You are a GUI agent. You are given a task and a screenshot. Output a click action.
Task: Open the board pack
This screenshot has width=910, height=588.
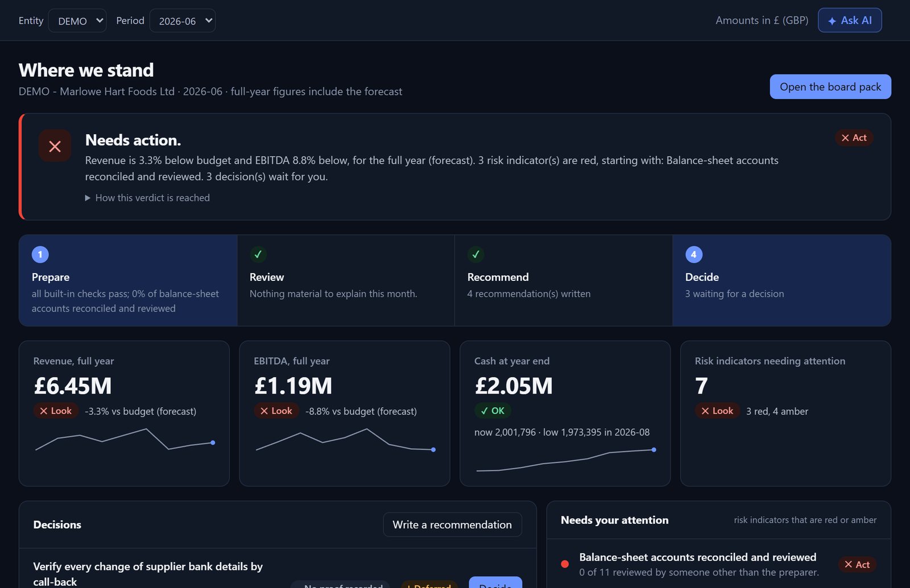[830, 86]
